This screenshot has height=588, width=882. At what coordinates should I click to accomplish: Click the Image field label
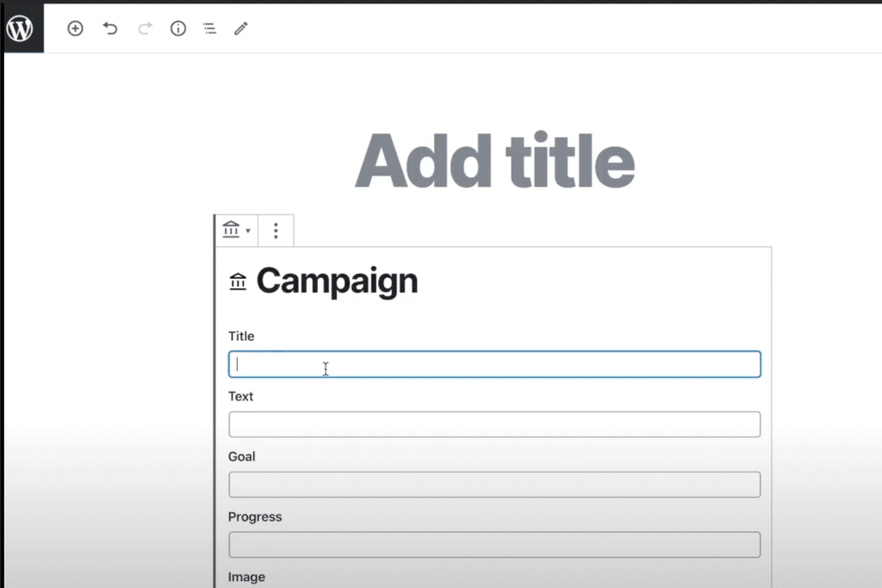click(246, 578)
